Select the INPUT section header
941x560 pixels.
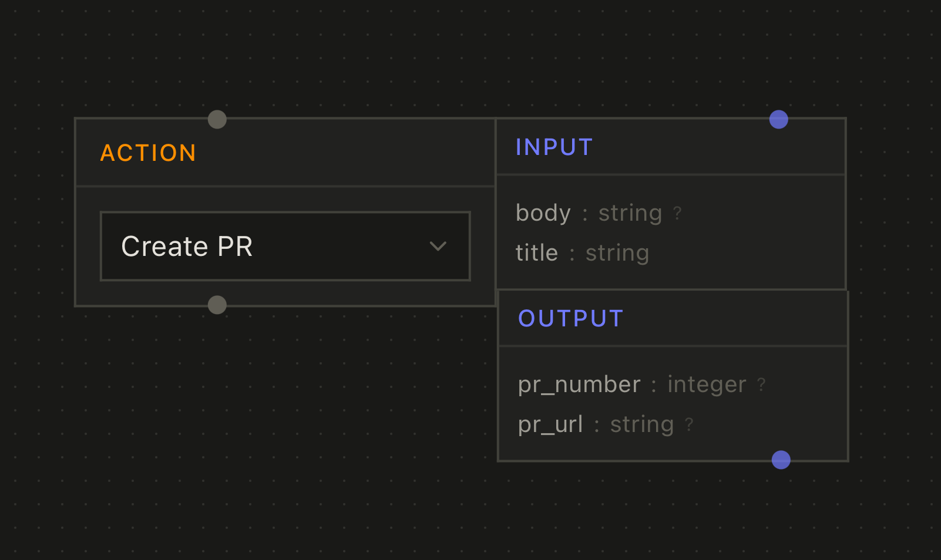[x=554, y=147]
